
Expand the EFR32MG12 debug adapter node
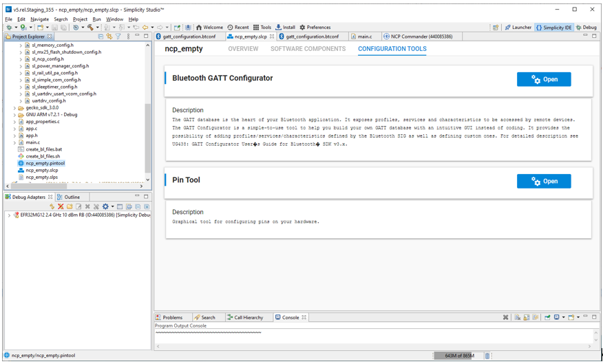[x=8, y=215]
